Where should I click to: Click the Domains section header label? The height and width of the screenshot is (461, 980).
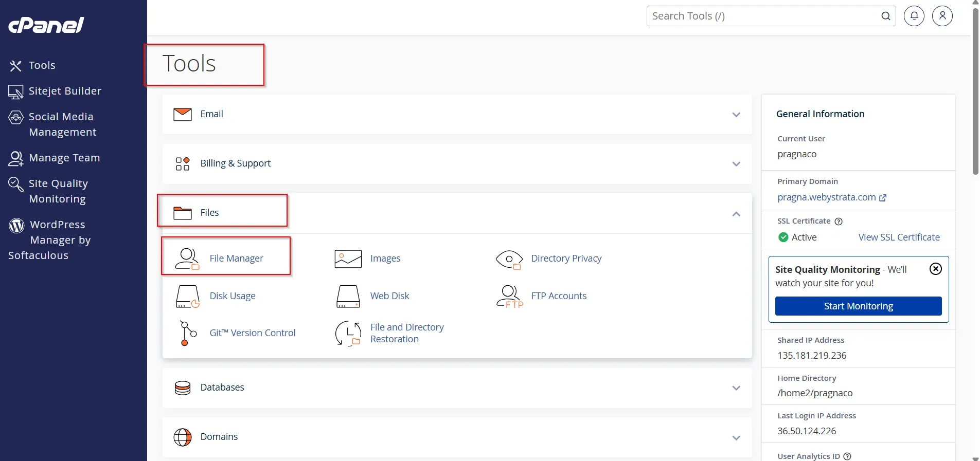tap(219, 437)
